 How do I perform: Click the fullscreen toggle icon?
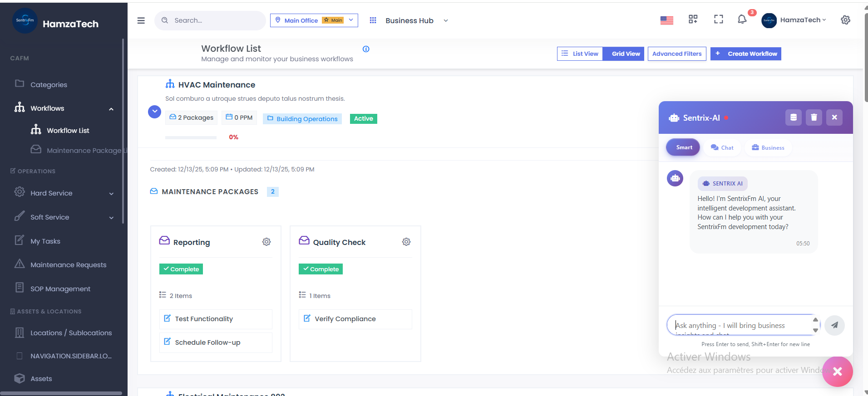point(718,20)
